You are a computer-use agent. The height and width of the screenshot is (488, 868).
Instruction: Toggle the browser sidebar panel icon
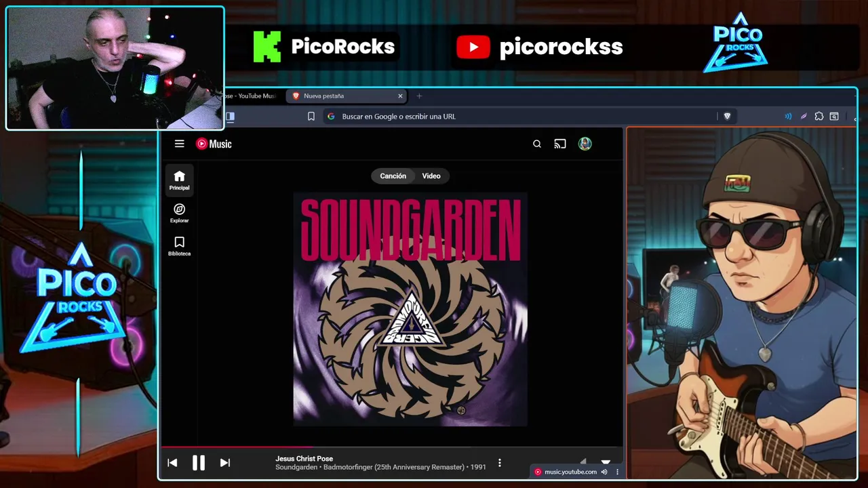pos(230,117)
